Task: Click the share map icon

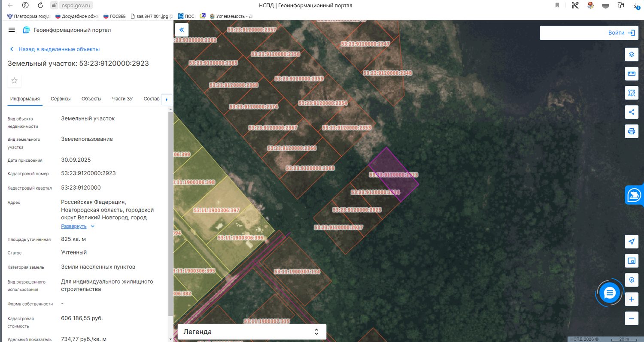Action: (x=632, y=112)
